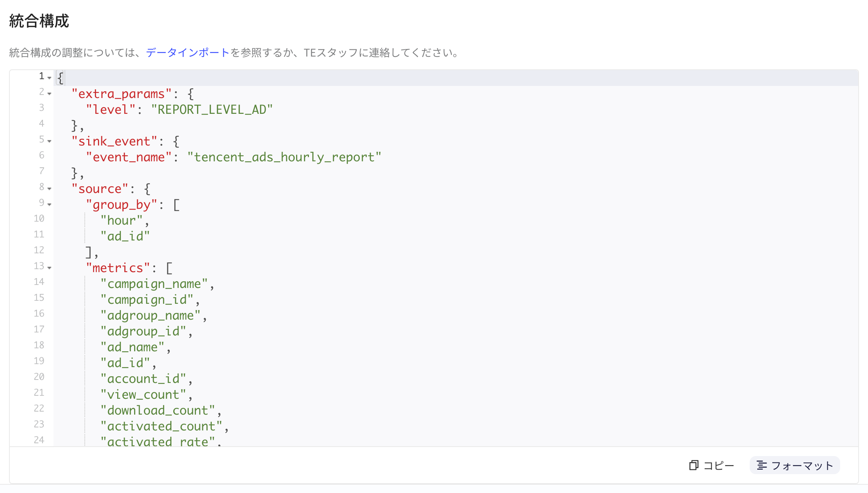Click the "campaign_id" entry
This screenshot has width=868, height=493.
click(147, 300)
